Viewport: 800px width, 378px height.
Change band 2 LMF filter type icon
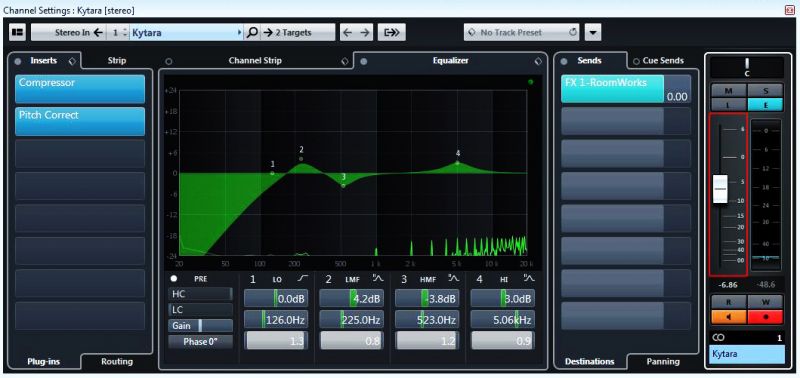pos(378,279)
